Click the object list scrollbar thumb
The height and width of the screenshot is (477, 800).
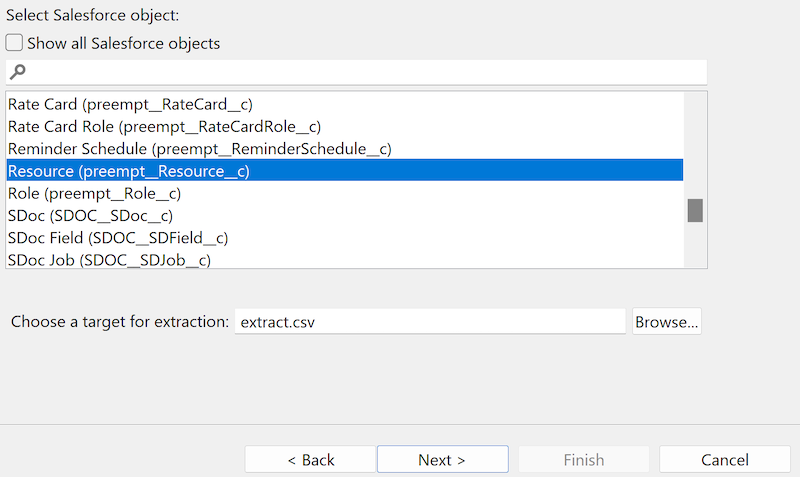(695, 210)
